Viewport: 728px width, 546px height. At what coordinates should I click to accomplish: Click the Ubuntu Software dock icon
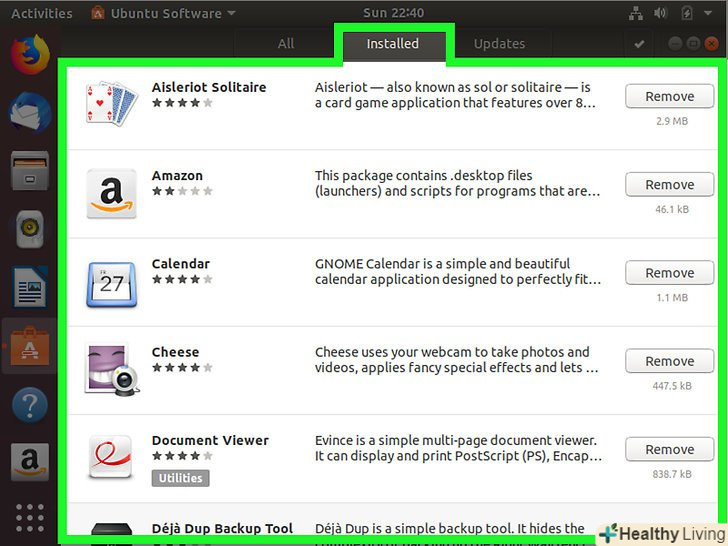[30, 346]
